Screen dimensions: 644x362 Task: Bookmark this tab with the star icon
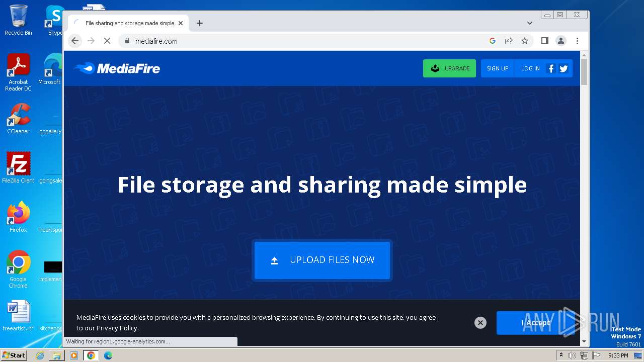click(x=525, y=41)
